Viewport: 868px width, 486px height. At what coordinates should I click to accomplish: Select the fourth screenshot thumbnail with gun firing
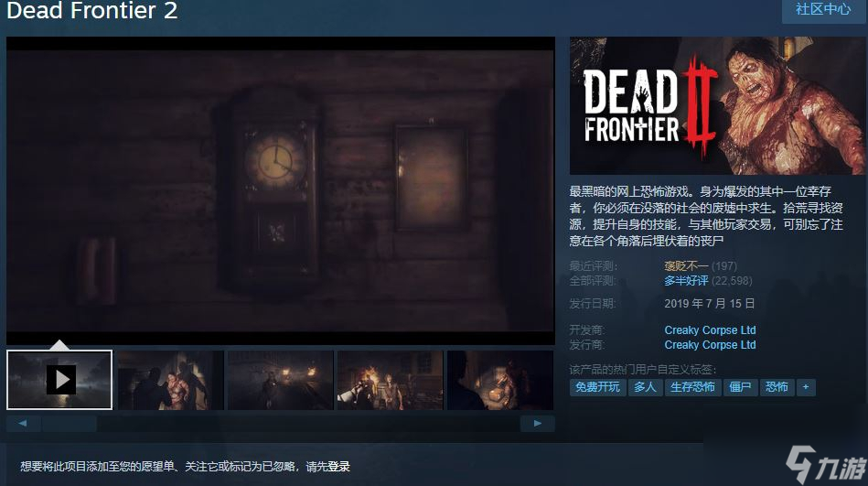pyautogui.click(x=391, y=380)
